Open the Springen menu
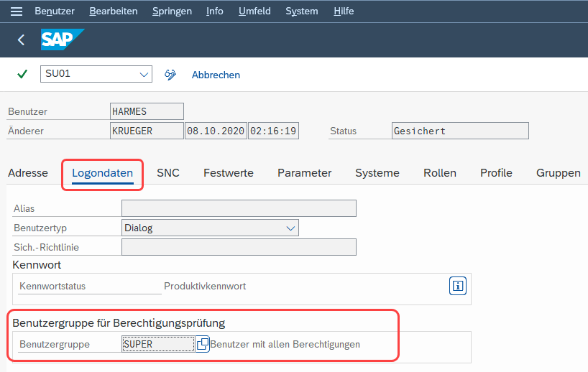 click(172, 11)
